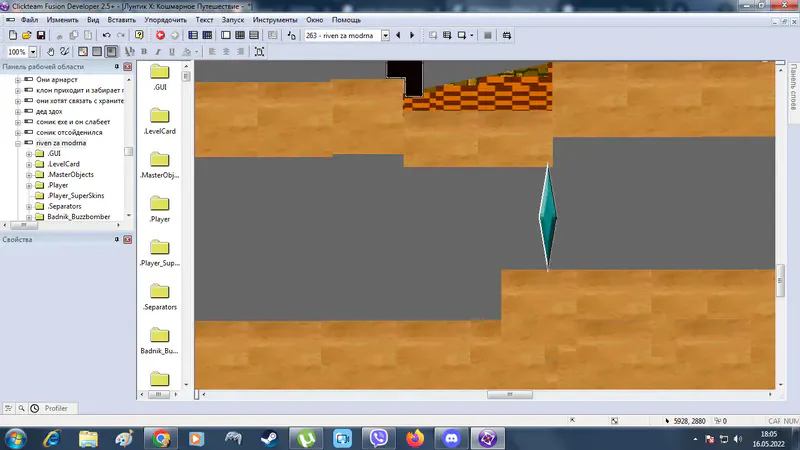Open the Упорядочить menu
Image resolution: width=800 pixels, height=450 pixels.
point(165,20)
